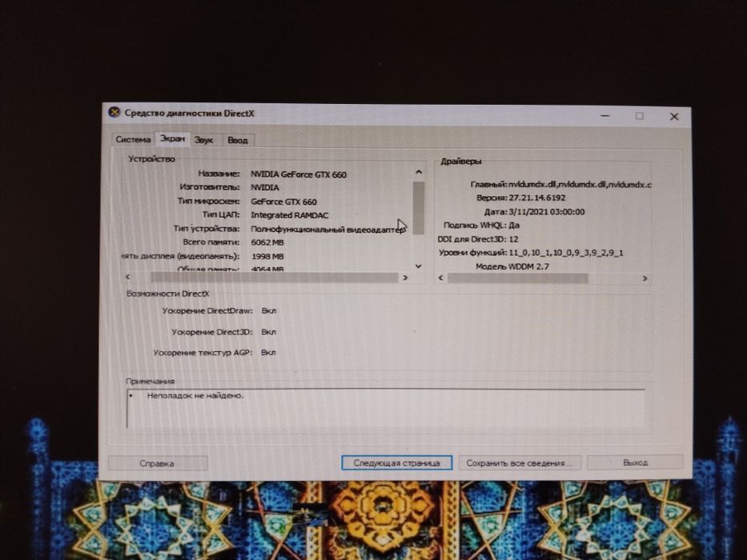Click the main driver nvldumdx.dll entry
Screen dimensions: 747x560
pyautogui.click(x=580, y=184)
